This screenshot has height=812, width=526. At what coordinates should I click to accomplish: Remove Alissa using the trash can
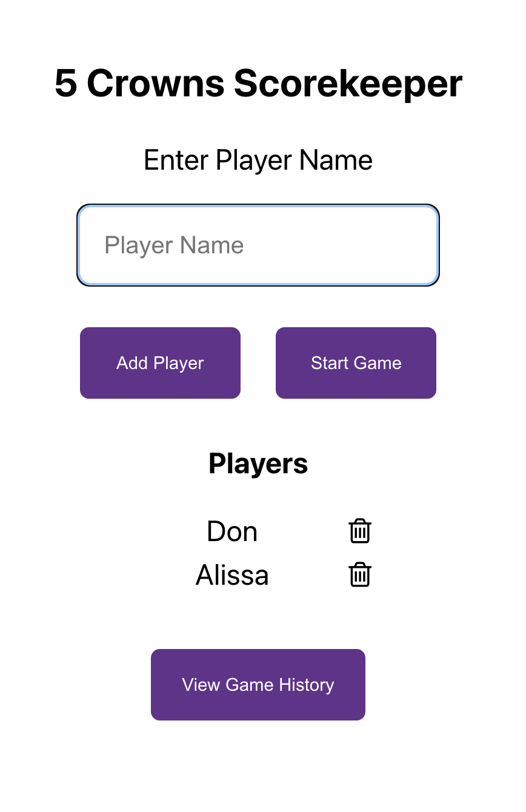pos(360,574)
